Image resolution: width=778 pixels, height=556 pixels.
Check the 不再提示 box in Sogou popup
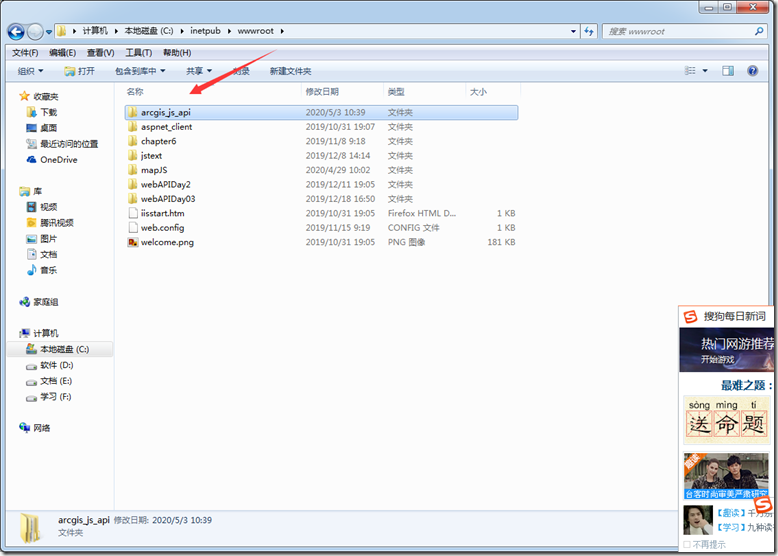[x=687, y=545]
